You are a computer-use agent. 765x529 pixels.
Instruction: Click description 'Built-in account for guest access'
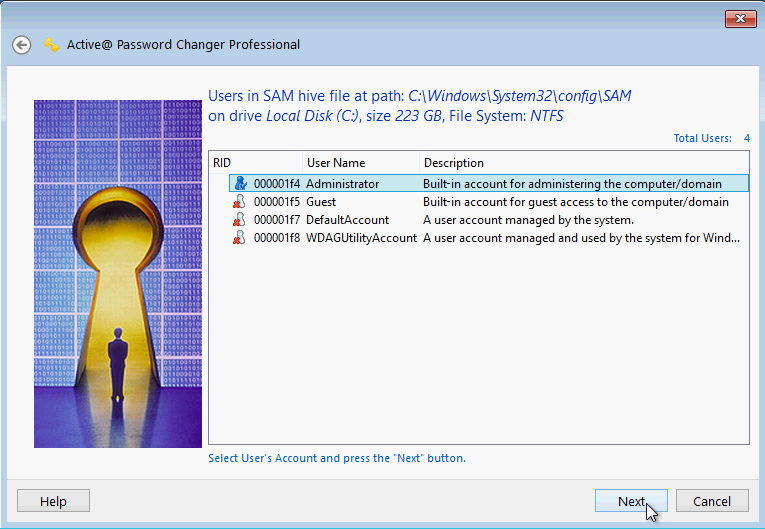coord(576,202)
